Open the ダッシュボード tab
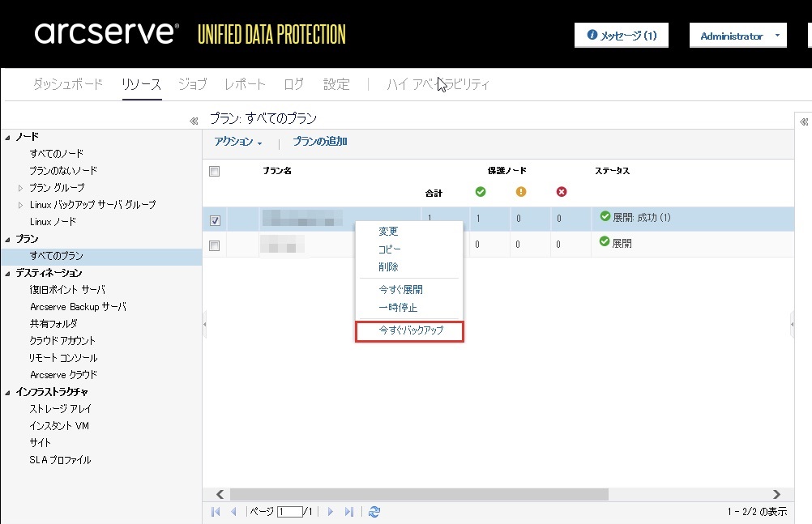The height and width of the screenshot is (524, 812). (x=68, y=84)
